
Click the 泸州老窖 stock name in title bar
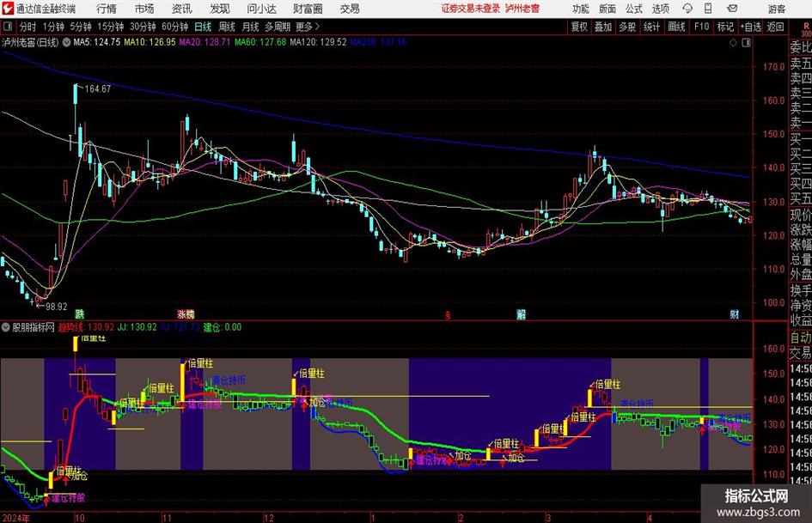[x=522, y=9]
